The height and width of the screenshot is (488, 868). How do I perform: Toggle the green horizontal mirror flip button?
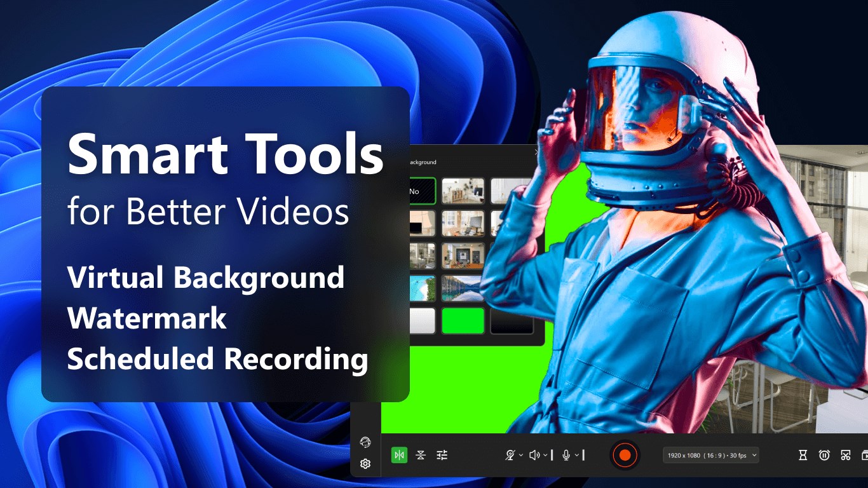coord(399,455)
